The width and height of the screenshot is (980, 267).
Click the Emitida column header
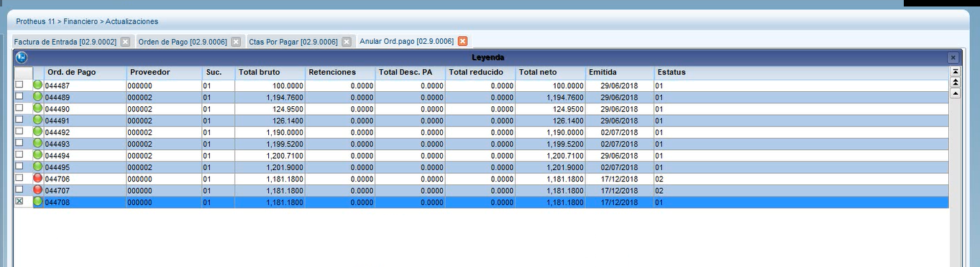(x=620, y=72)
